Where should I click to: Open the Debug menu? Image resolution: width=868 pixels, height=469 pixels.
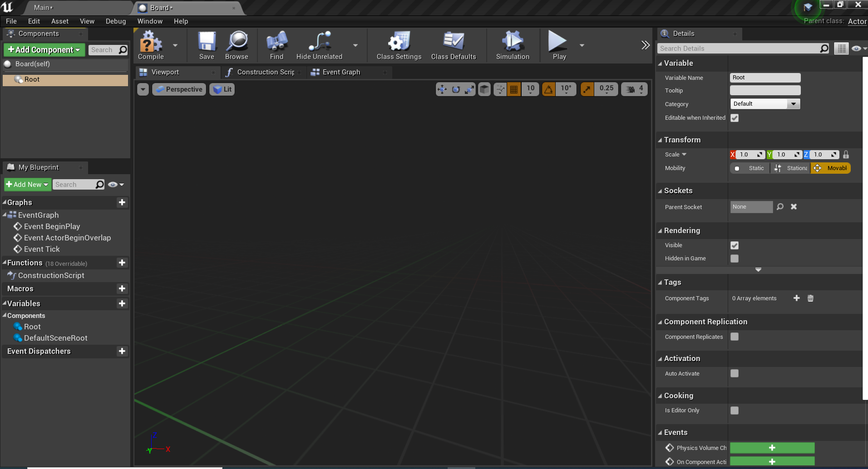(x=116, y=21)
